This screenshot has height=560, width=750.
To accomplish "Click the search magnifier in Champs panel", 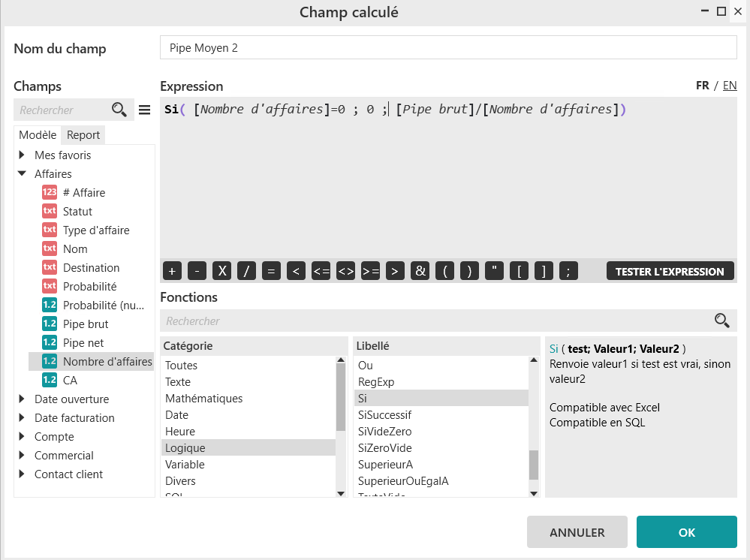I will pos(119,110).
